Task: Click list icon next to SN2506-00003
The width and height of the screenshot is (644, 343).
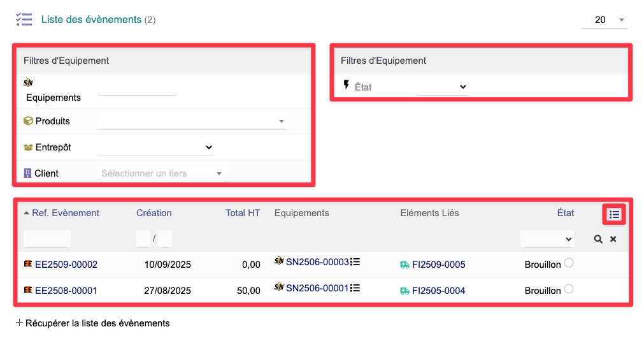Action: (355, 261)
